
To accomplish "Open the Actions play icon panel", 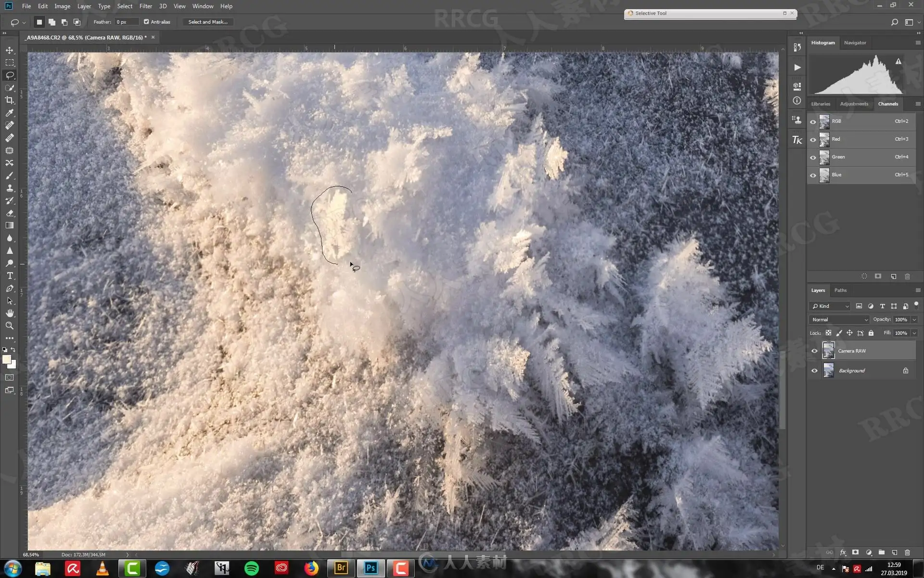I will click(797, 67).
